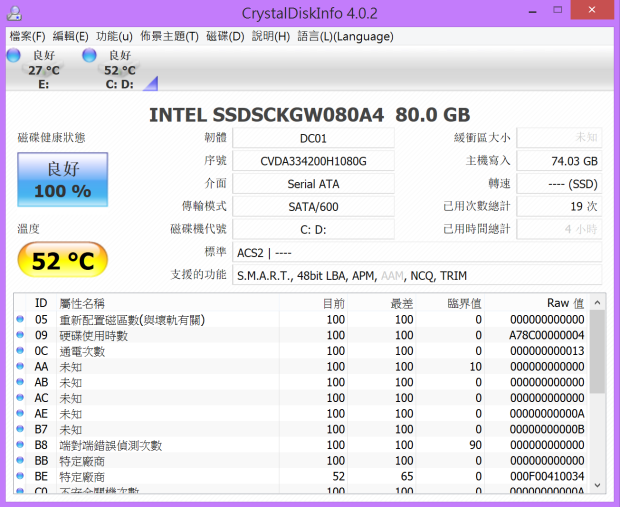Select E: drive 27 °C temperature label
Screen dimensions: 620x507
pos(44,70)
